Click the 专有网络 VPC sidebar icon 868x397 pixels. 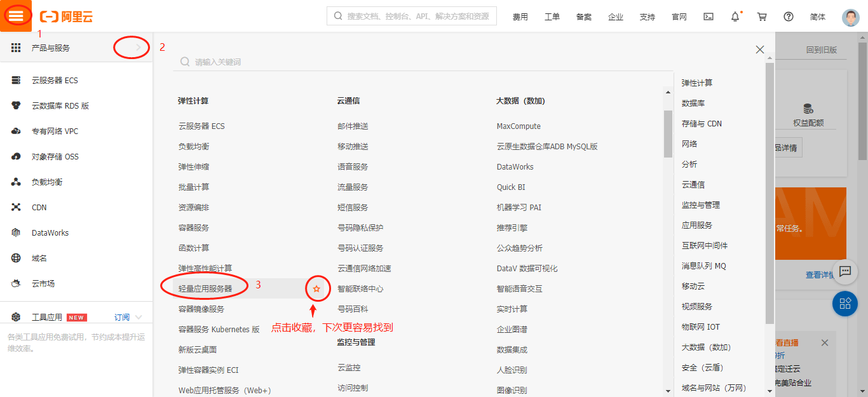17,131
